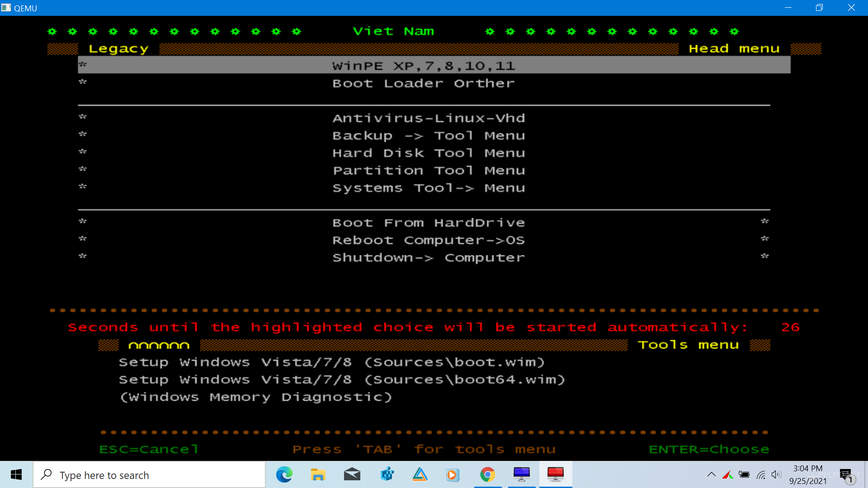Click the 'Tools menu' label
This screenshot has width=868, height=488.
click(689, 345)
